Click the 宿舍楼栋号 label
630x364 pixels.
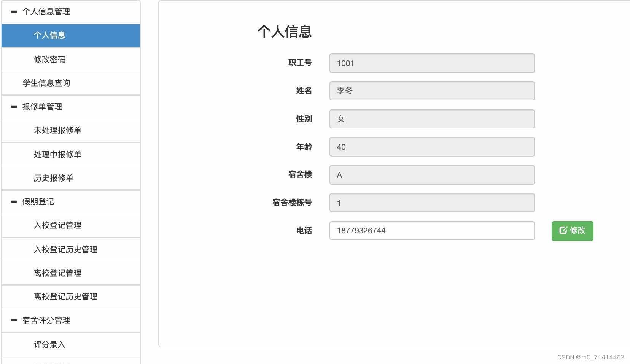(x=292, y=203)
